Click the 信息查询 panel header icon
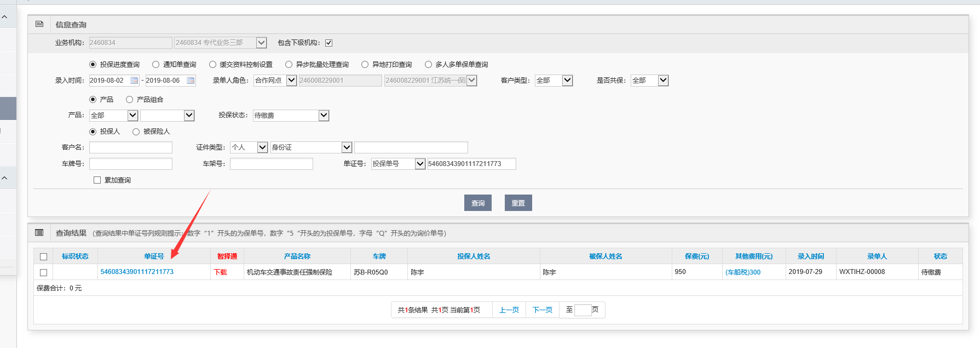This screenshot has width=980, height=348. (x=39, y=24)
